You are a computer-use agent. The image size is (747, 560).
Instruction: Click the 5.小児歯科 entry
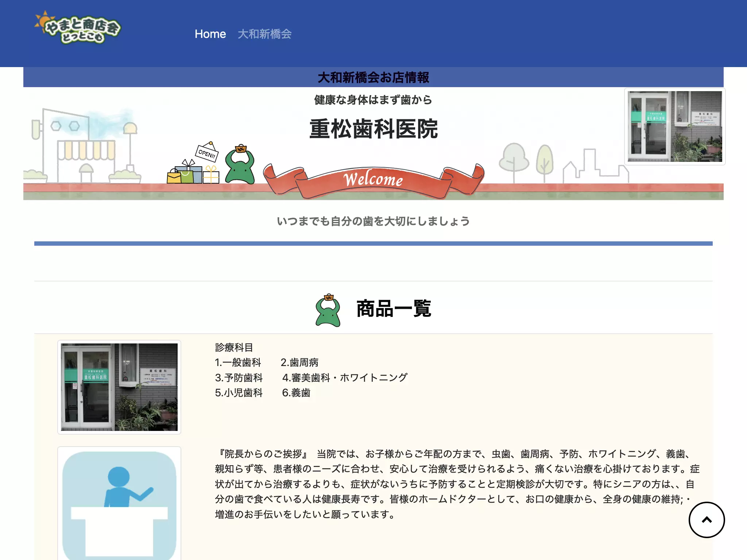tap(239, 393)
